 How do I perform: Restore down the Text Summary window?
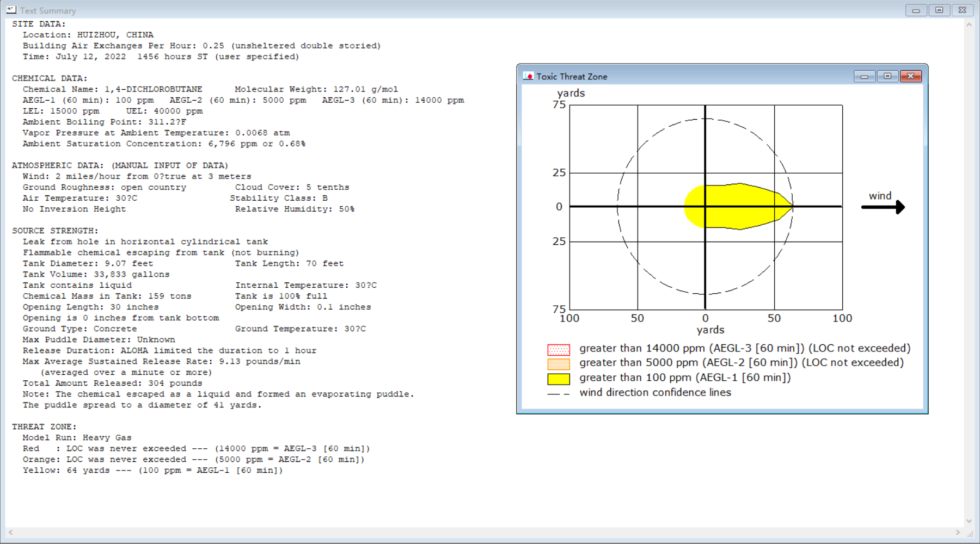tap(940, 10)
